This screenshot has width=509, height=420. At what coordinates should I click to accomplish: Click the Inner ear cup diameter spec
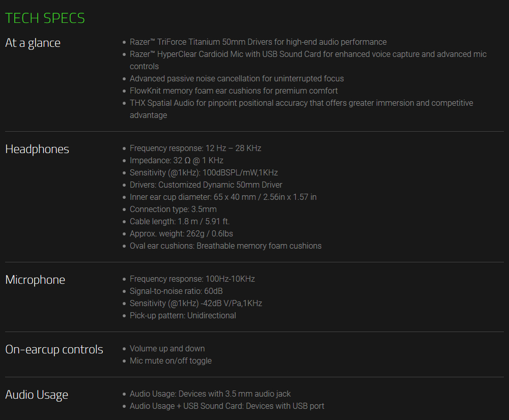point(223,197)
